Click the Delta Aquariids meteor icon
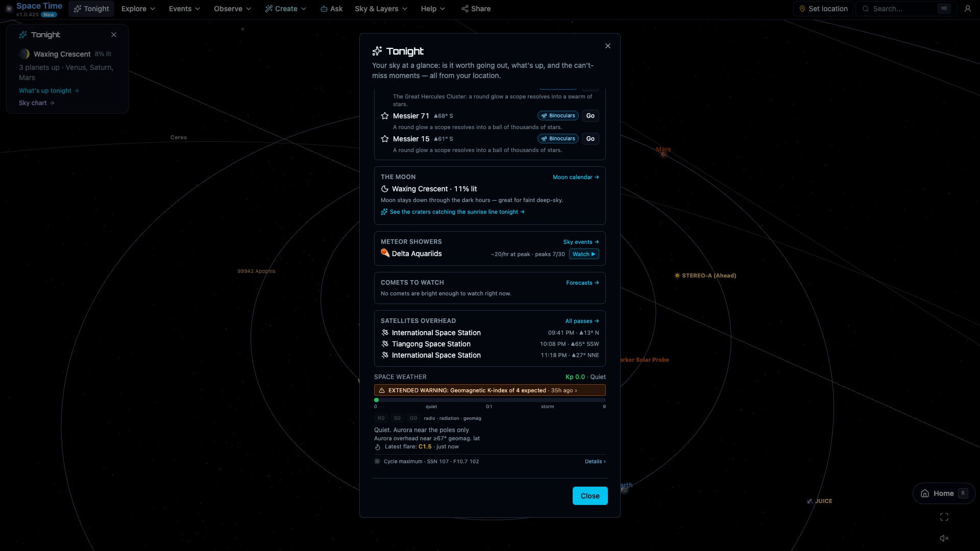This screenshot has width=980, height=551. [x=385, y=253]
